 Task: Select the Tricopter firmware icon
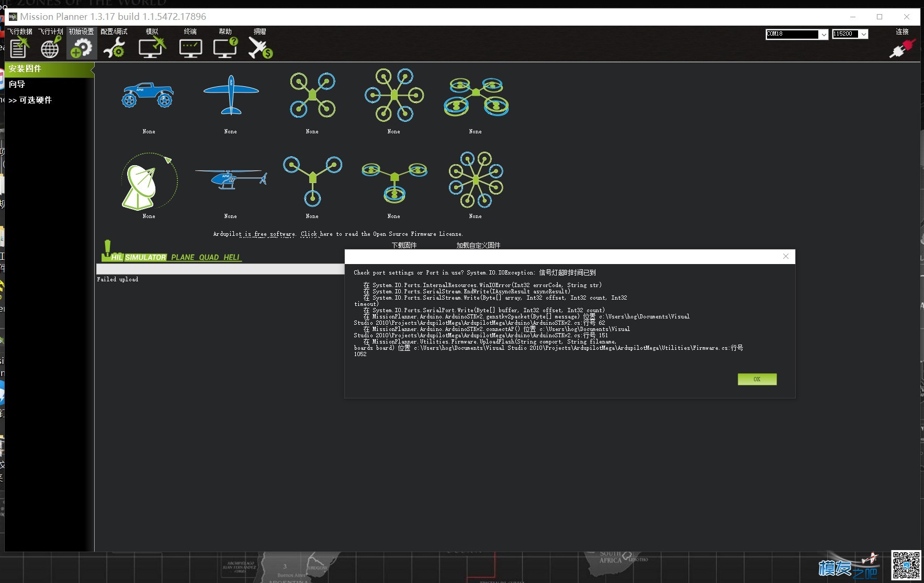point(312,180)
